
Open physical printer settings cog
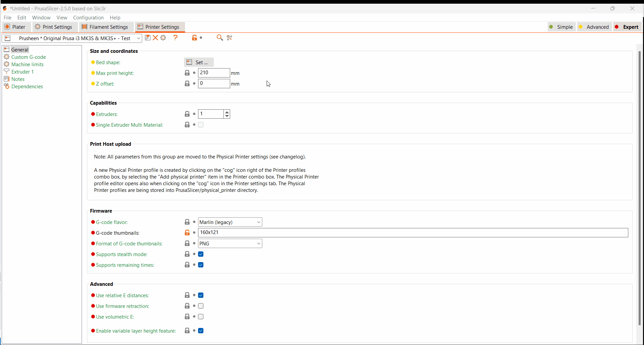point(163,38)
